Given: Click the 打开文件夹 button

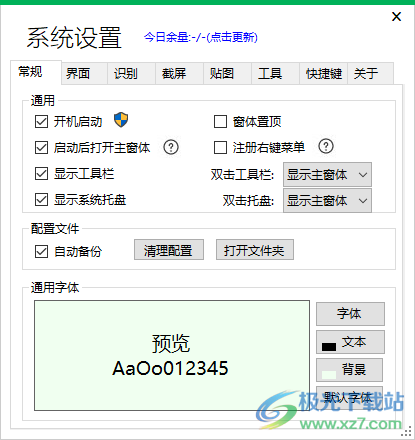Looking at the screenshot, I should click(x=255, y=249).
